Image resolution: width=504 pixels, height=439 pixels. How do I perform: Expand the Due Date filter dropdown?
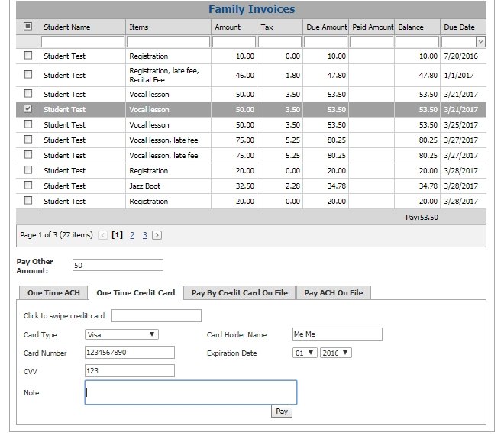(480, 42)
